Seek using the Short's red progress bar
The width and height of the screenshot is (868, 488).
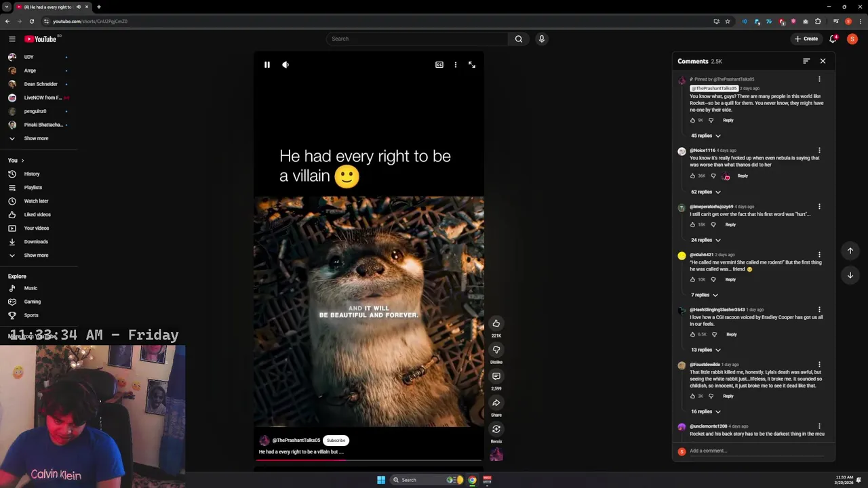369,460
